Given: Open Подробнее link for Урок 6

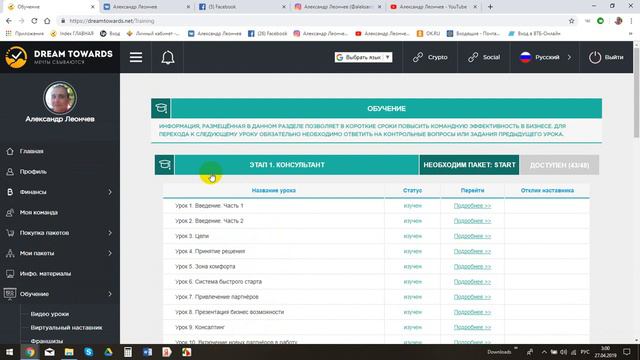Looking at the screenshot, I should (472, 282).
